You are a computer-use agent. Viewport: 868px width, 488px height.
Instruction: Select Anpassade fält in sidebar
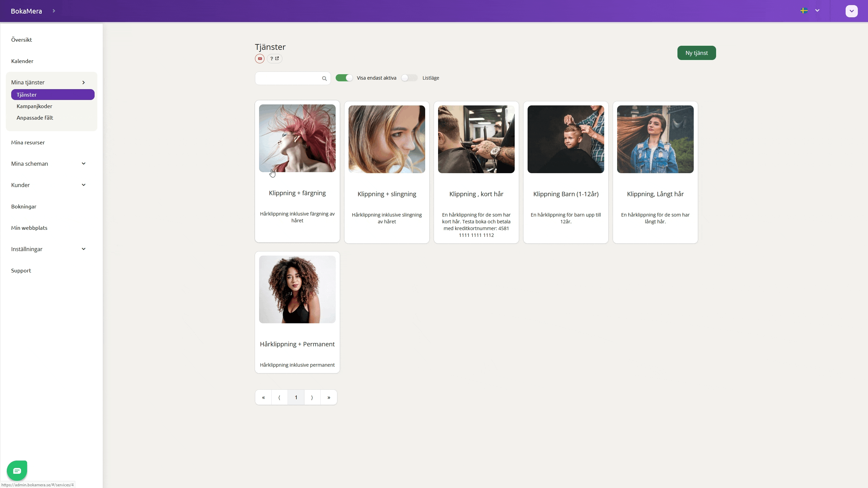tap(35, 118)
